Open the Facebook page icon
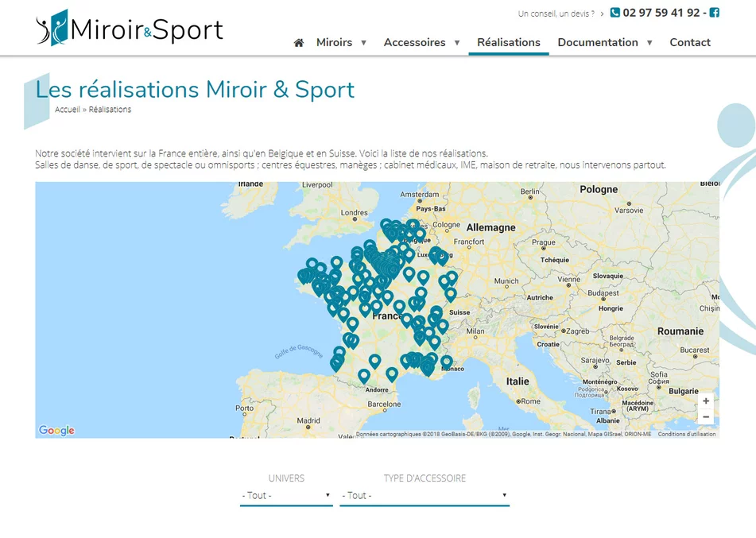 [714, 13]
